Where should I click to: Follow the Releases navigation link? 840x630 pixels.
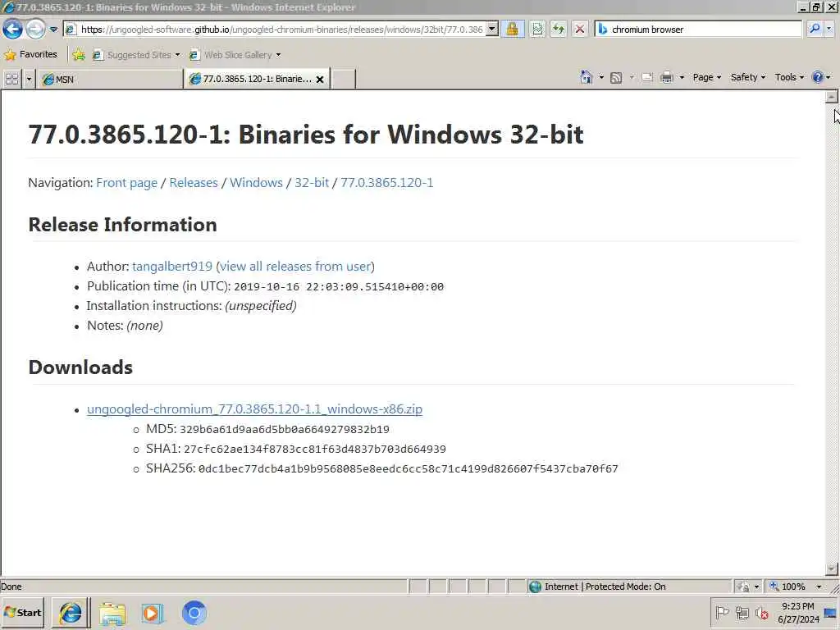click(194, 183)
